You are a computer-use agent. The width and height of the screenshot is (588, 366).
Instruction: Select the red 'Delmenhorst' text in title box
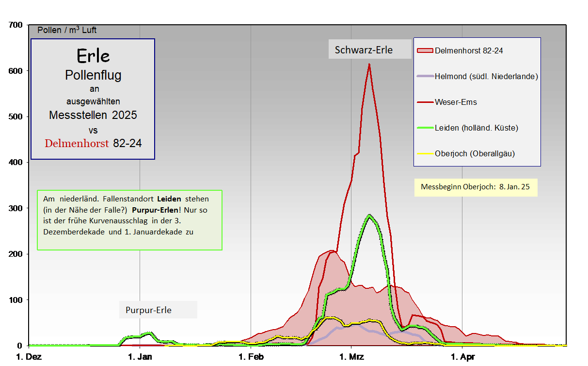(x=77, y=143)
